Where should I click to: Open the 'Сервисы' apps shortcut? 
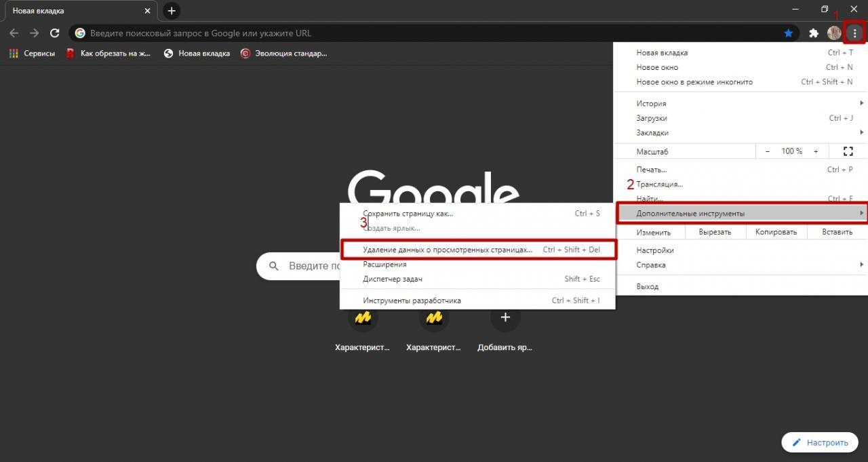(x=32, y=53)
